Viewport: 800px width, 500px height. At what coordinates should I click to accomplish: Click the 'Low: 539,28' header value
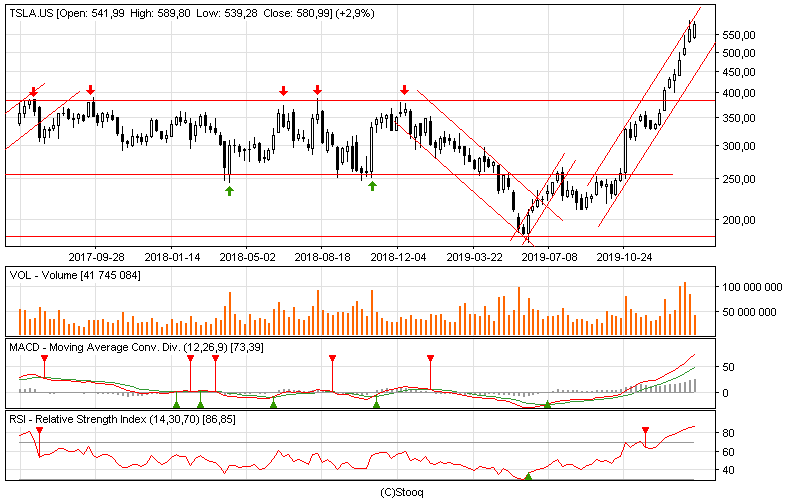point(227,13)
